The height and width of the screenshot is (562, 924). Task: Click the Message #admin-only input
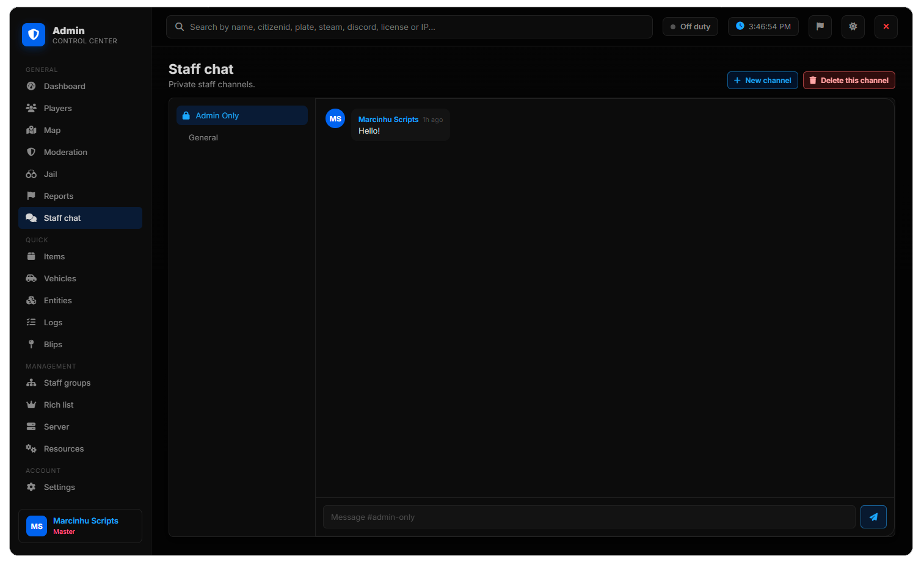pos(589,517)
